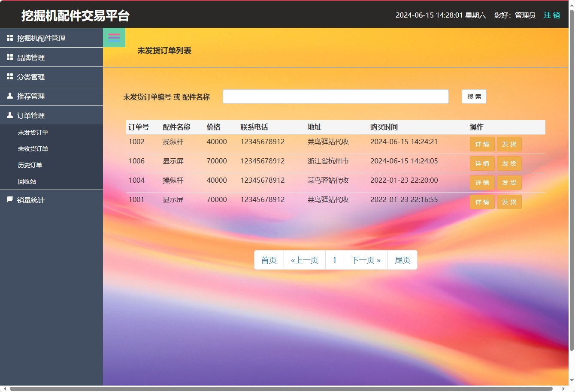Click the order search input field
The width and height of the screenshot is (575, 392).
click(336, 96)
